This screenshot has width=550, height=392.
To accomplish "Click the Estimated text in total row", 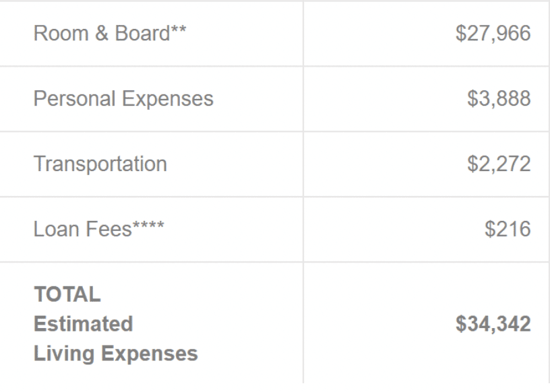I will 84,323.
